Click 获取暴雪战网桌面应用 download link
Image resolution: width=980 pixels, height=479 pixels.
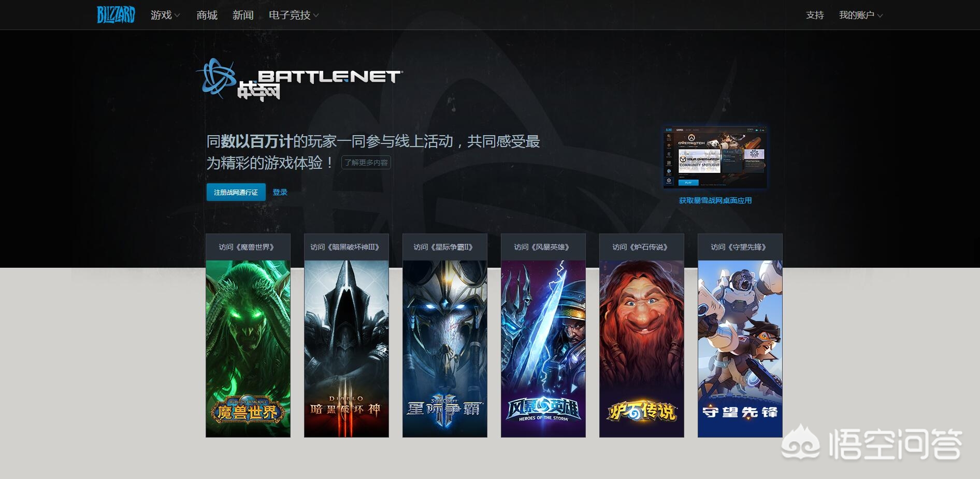(x=715, y=200)
